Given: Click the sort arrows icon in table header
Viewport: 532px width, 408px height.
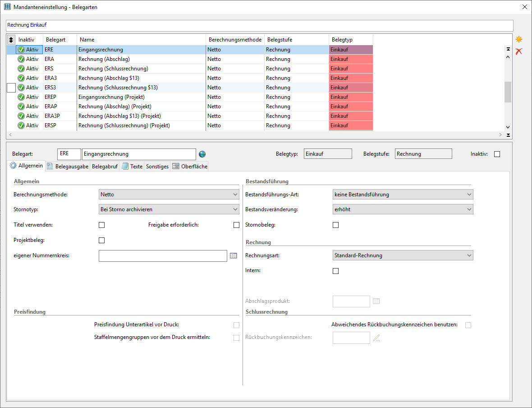Looking at the screenshot, I should tap(11, 40).
